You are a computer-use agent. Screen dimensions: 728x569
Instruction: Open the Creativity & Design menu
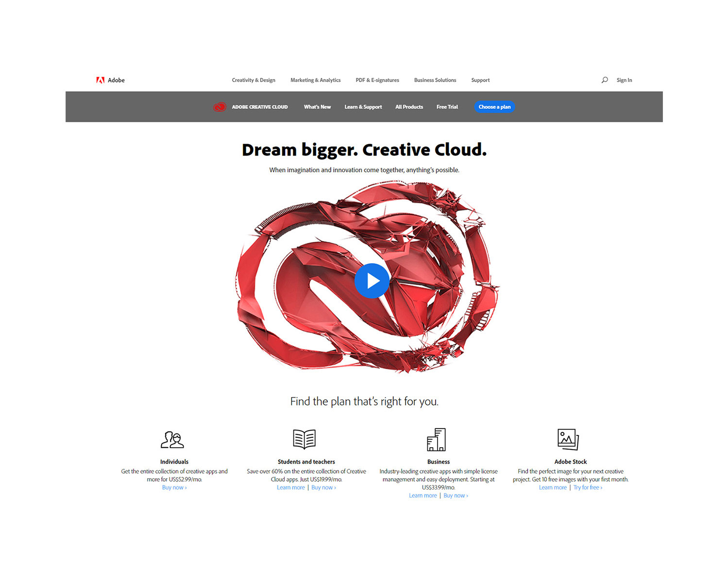click(254, 80)
